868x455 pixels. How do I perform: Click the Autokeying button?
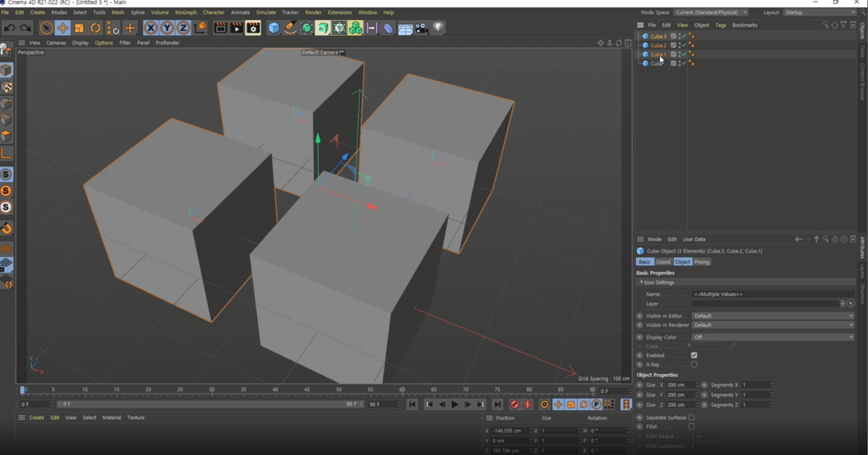point(527,404)
